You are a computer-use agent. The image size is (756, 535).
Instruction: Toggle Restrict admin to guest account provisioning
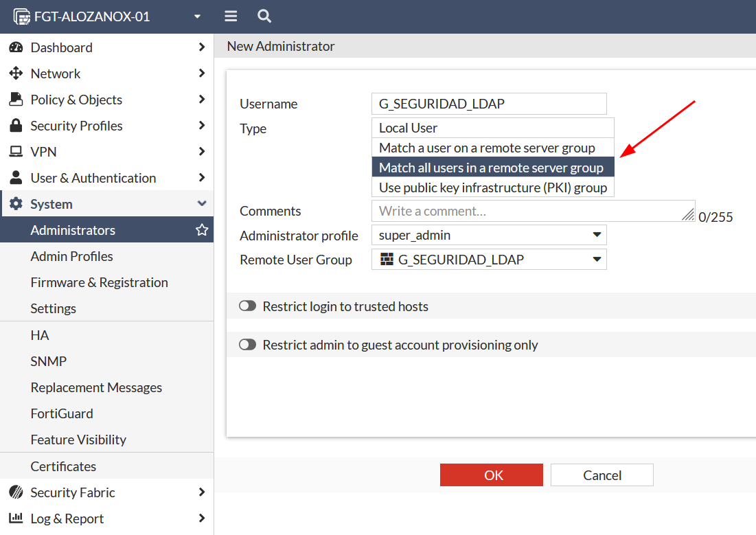click(x=247, y=345)
